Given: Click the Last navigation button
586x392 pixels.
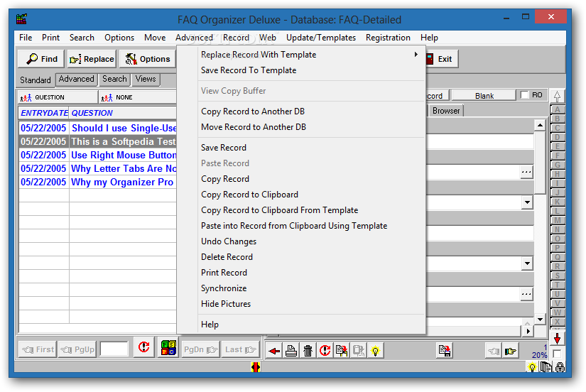Looking at the screenshot, I should click(x=240, y=350).
